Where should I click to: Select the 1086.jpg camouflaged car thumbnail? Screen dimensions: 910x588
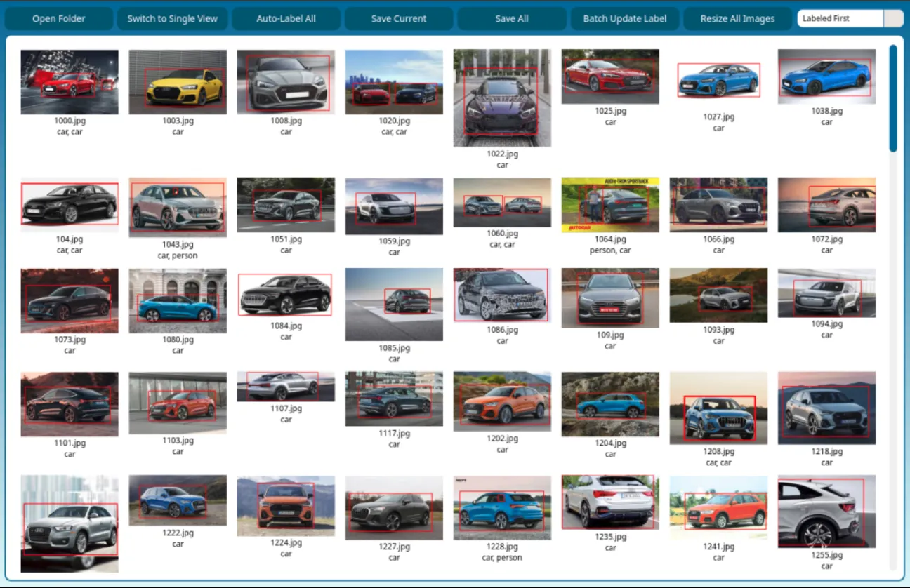(502, 295)
